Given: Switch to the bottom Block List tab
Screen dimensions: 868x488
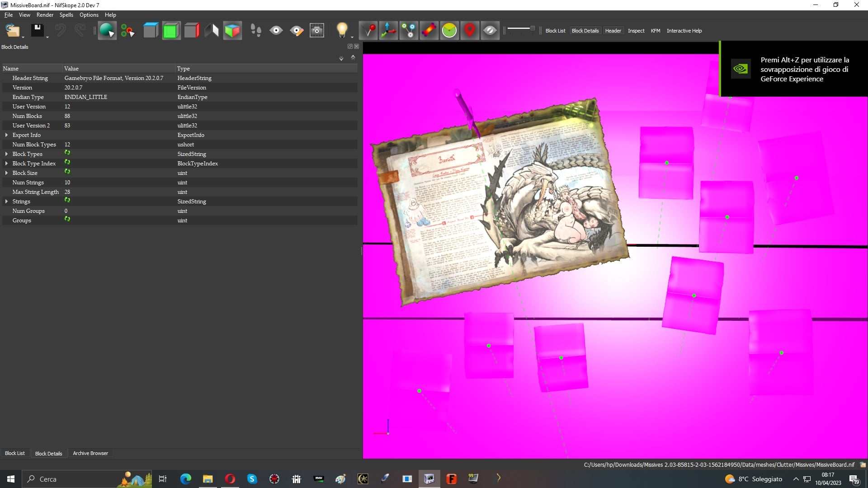Looking at the screenshot, I should (15, 453).
